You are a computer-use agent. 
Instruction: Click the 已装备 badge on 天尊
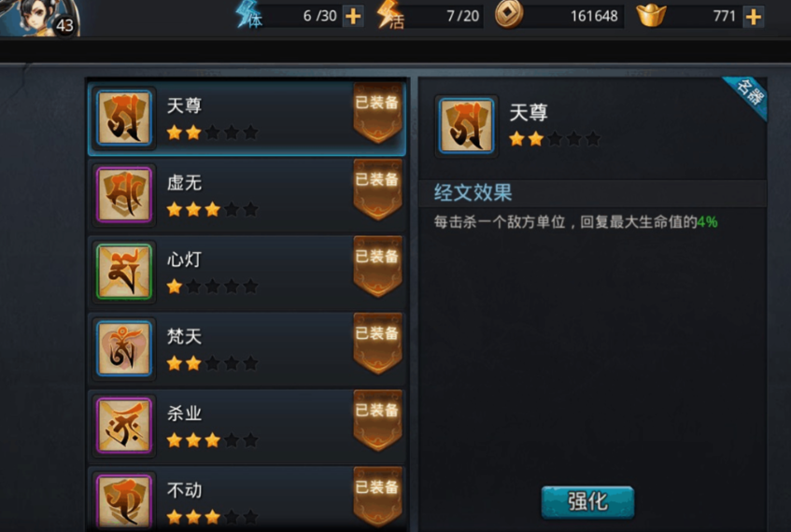(x=378, y=113)
